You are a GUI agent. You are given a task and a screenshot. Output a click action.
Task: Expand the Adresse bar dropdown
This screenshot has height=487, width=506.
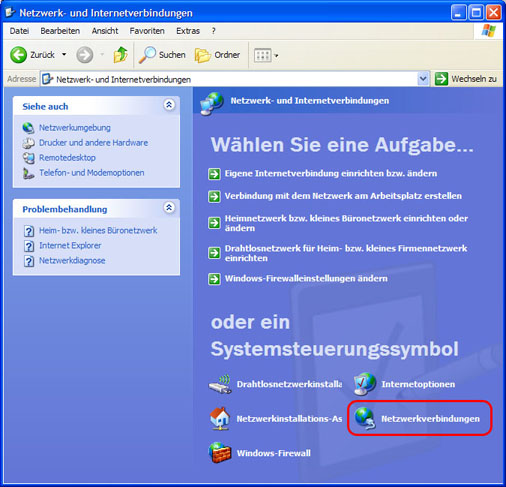(x=423, y=79)
